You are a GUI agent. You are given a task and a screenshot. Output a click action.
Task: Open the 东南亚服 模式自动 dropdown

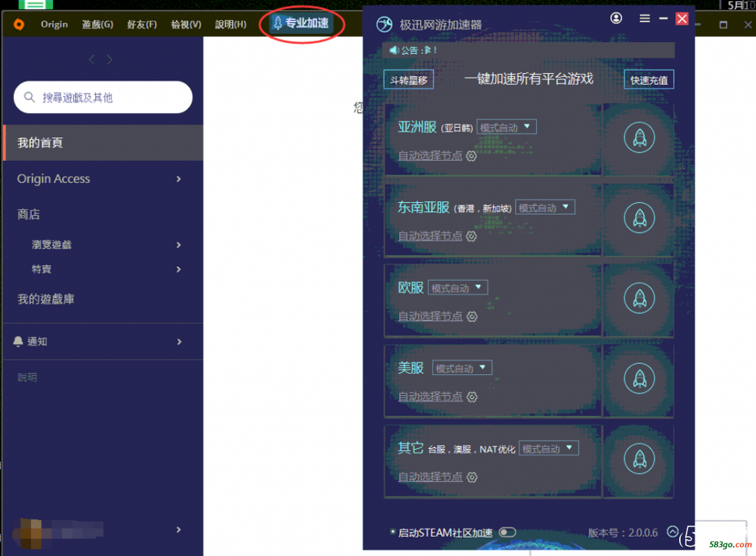click(545, 207)
